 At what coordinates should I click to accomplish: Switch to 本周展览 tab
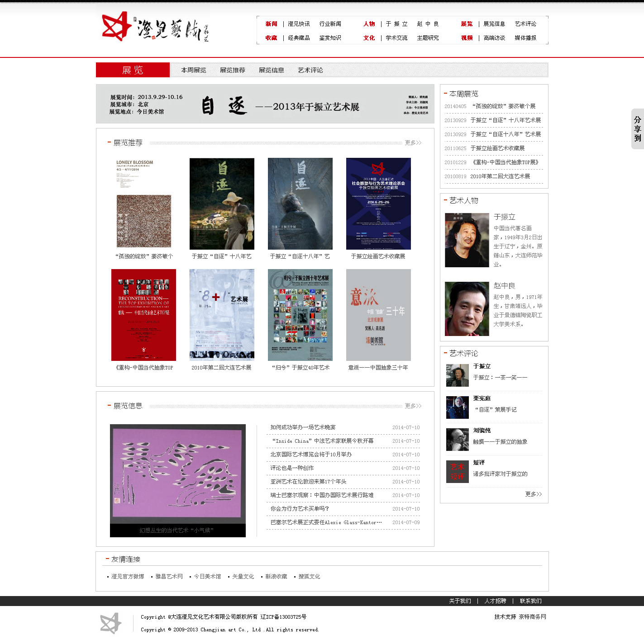coord(193,70)
